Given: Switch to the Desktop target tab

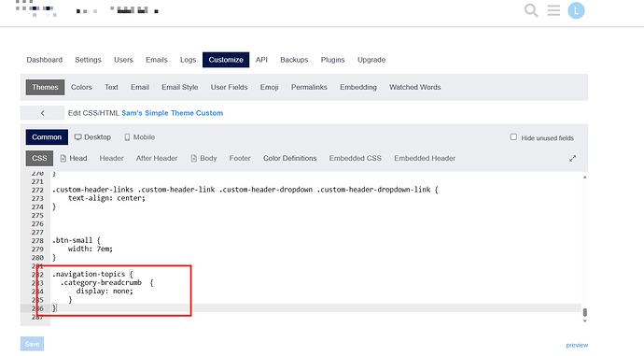Looking at the screenshot, I should coord(92,137).
